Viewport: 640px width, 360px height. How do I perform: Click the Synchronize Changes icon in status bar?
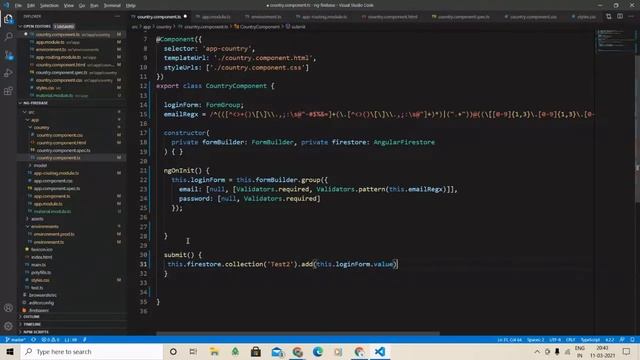[x=33, y=340]
